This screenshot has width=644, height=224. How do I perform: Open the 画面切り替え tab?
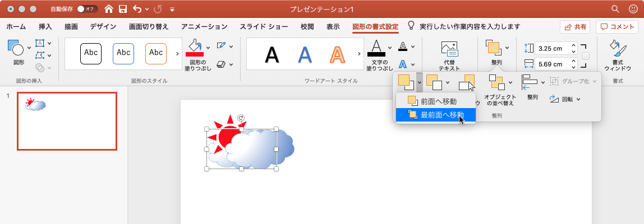point(149,27)
